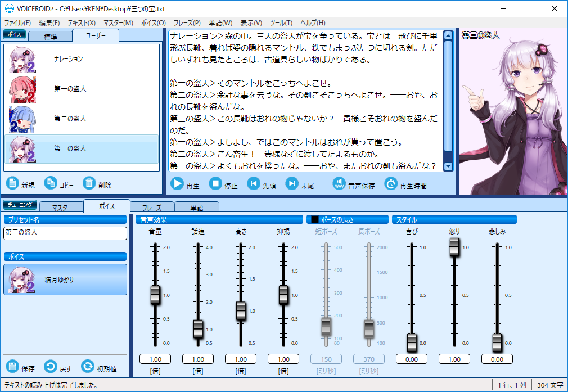
Task: Open the 表示(V) menu
Action: (251, 23)
